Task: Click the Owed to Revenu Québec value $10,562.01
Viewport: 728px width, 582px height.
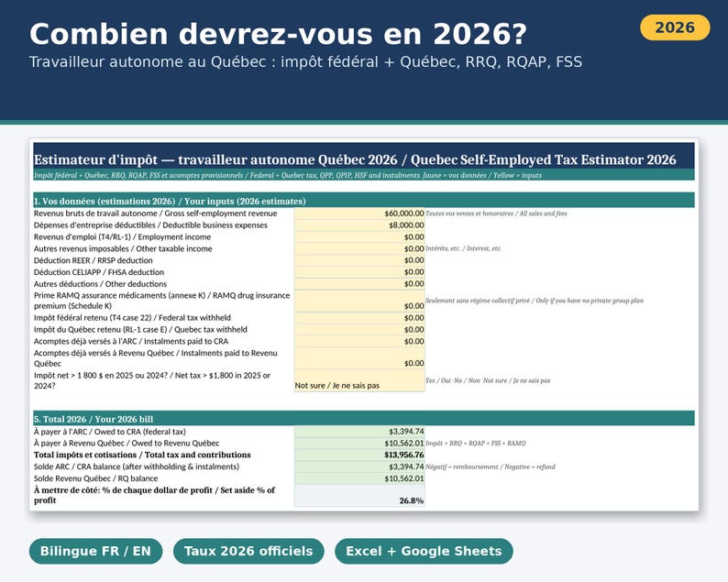Action: pyautogui.click(x=359, y=444)
